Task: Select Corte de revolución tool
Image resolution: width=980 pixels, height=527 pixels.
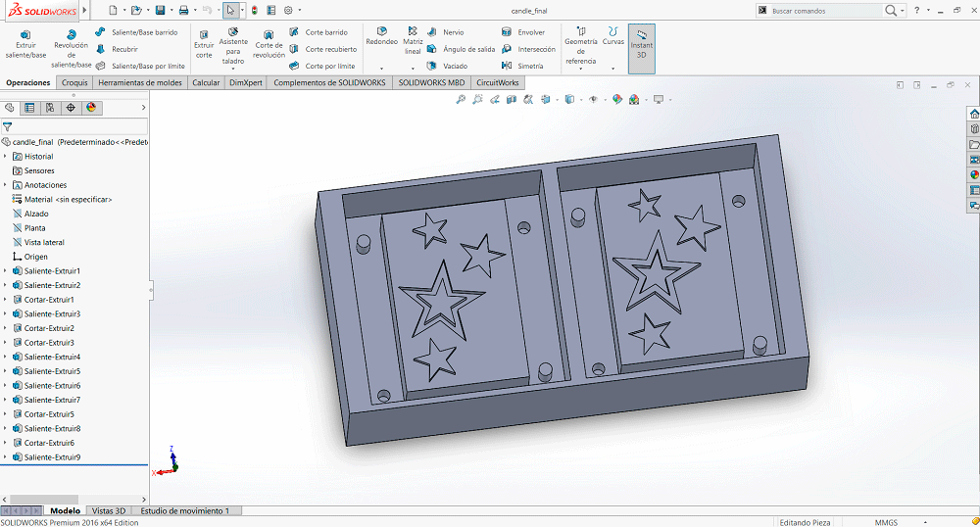Action: tap(269, 44)
